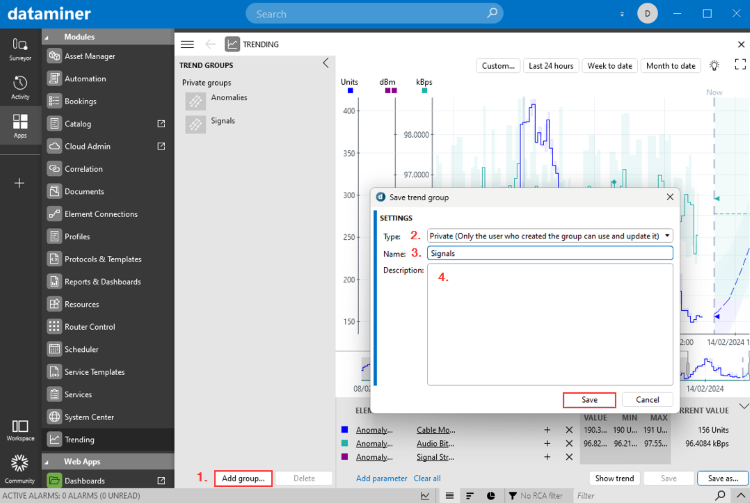The width and height of the screenshot is (750, 503).
Task: Click teal color swatch of Audio Bit row
Action: 344,443
